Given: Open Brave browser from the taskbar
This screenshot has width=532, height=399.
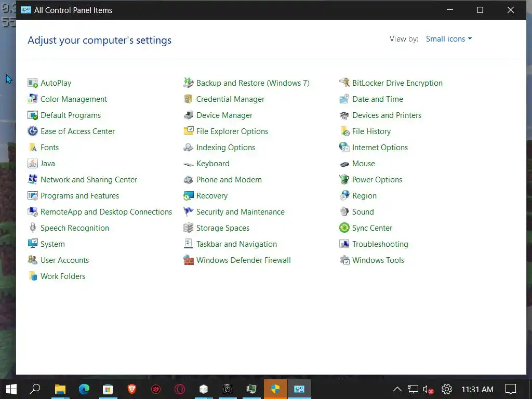Looking at the screenshot, I should point(131,389).
